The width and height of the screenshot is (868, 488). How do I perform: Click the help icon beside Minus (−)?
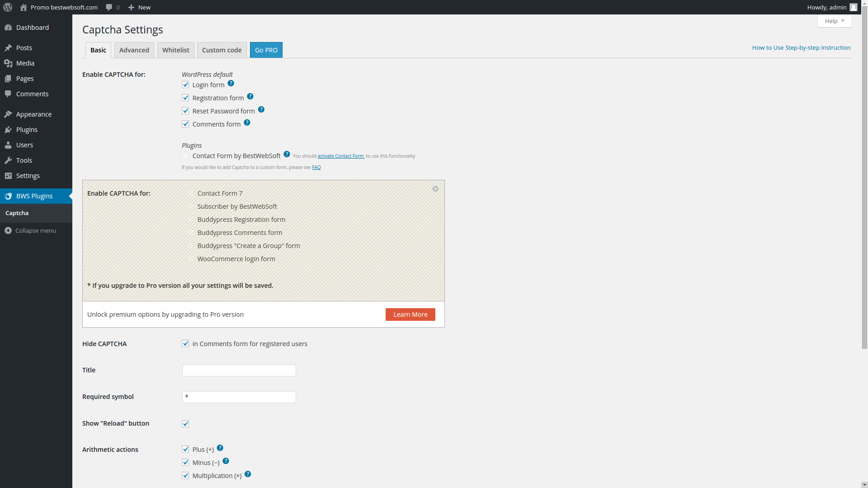(x=226, y=461)
